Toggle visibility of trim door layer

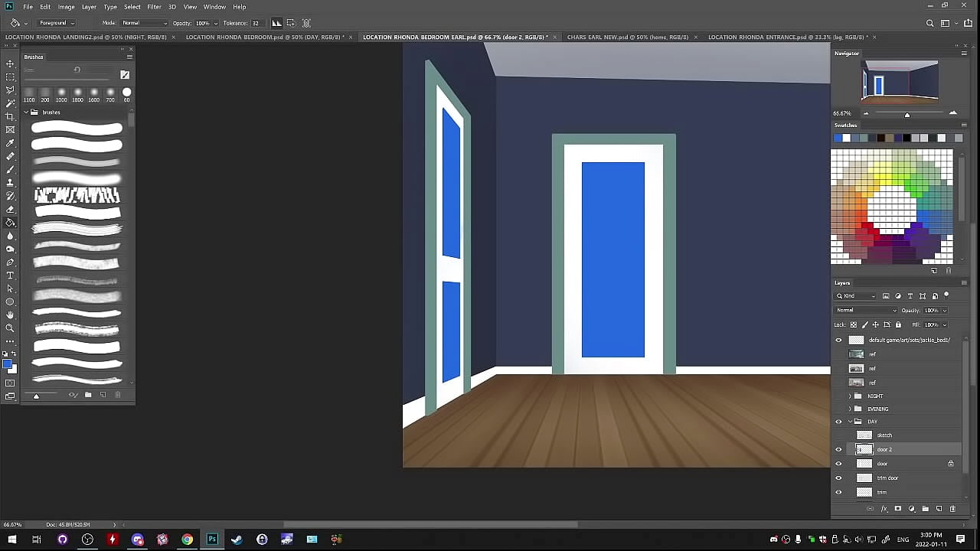click(x=838, y=478)
